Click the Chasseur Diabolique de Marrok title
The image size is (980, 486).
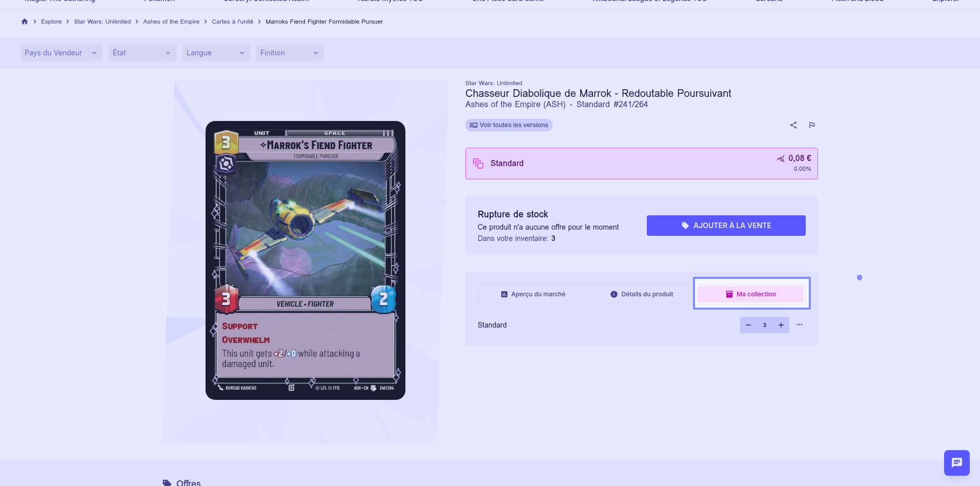[598, 93]
